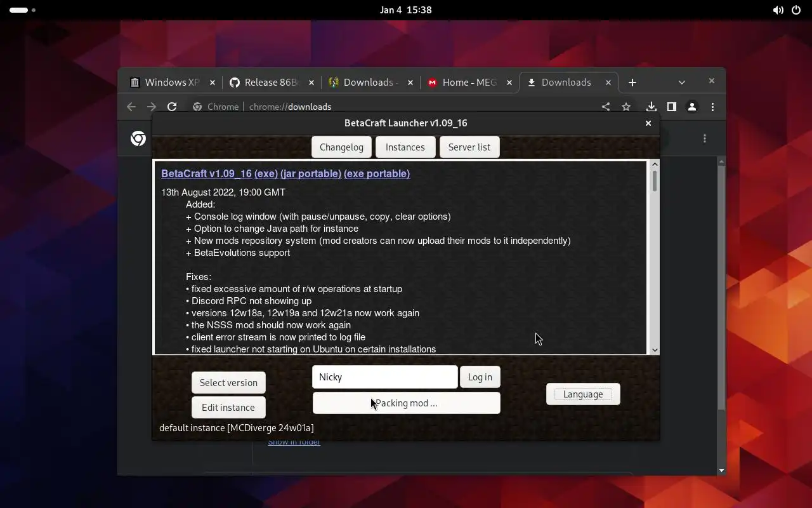Click the (exe) download link
Image resolution: width=812 pixels, height=508 pixels.
[x=266, y=173]
